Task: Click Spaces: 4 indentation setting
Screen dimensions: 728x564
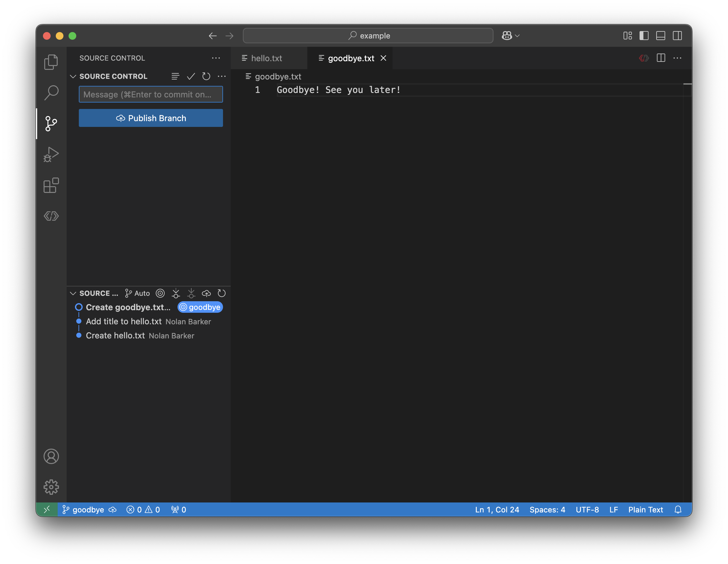Action: pos(547,509)
